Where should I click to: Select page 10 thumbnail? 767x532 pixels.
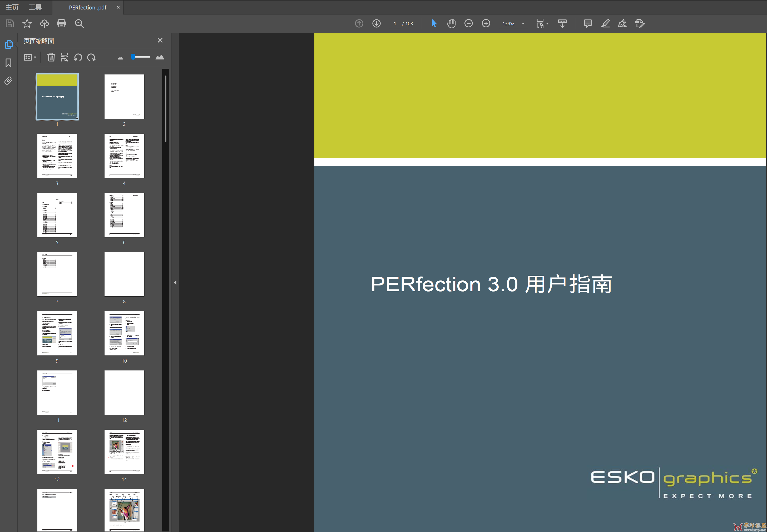(124, 333)
